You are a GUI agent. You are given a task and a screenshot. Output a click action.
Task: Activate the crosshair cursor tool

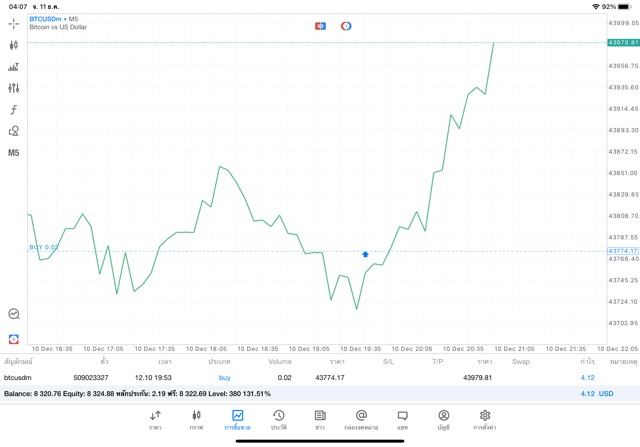(14, 23)
